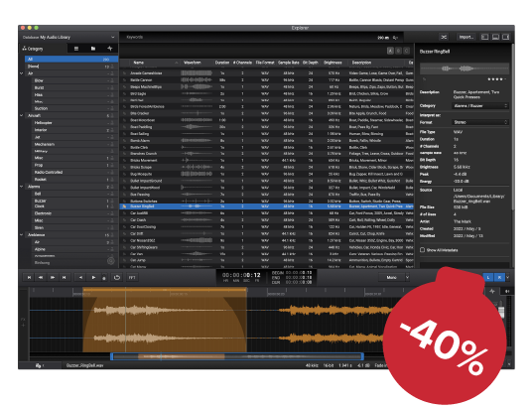Click the tag icon on the Arcade GameNoise row

click(124, 73)
